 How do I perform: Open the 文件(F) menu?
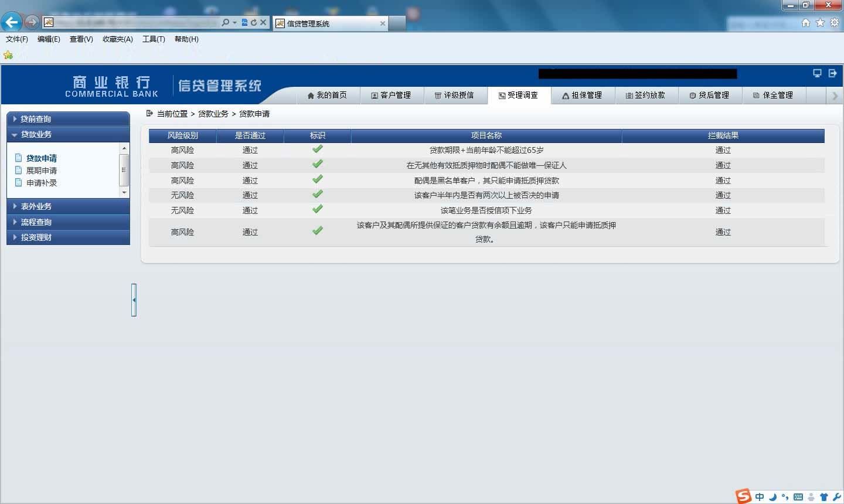click(17, 39)
